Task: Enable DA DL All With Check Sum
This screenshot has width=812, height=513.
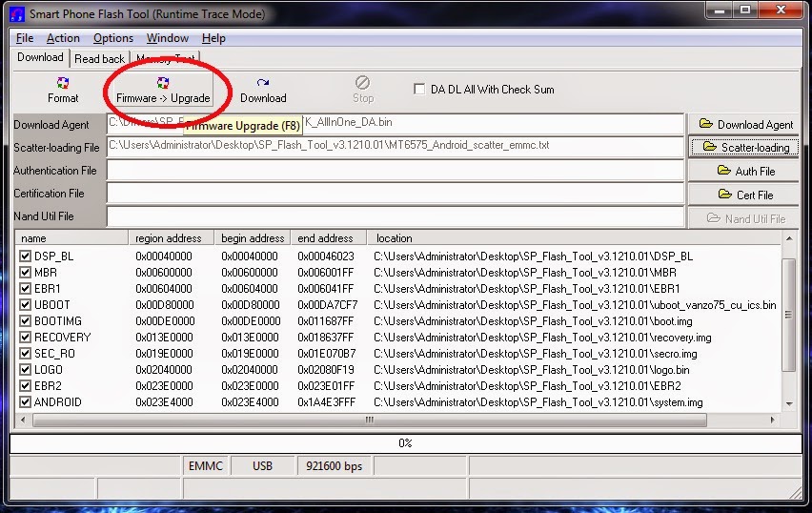Action: (419, 89)
